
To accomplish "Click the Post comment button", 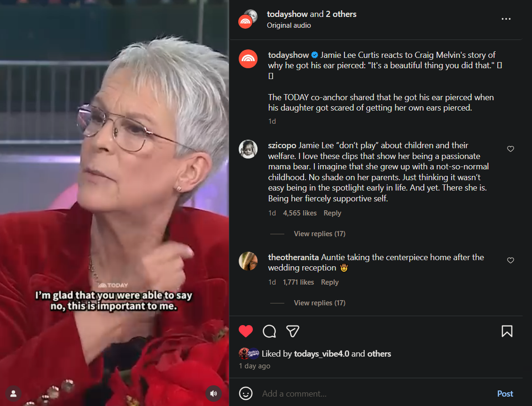I will click(x=505, y=393).
